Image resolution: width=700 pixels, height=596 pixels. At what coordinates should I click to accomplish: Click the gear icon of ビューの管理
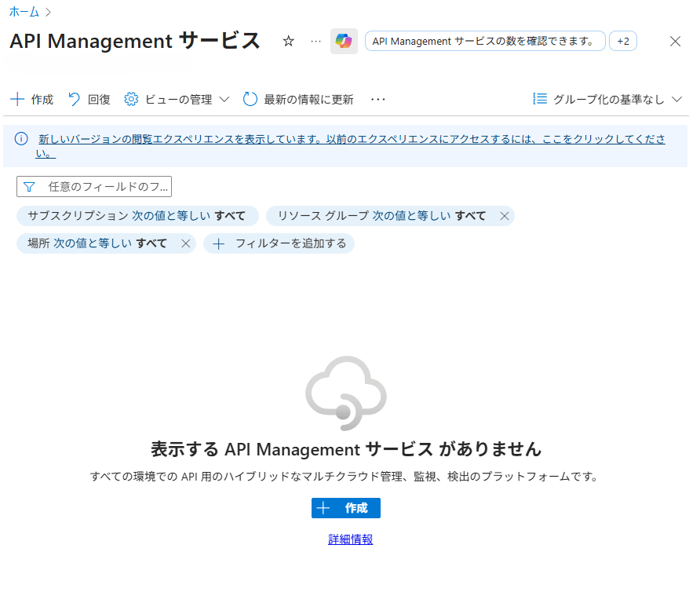coord(131,99)
